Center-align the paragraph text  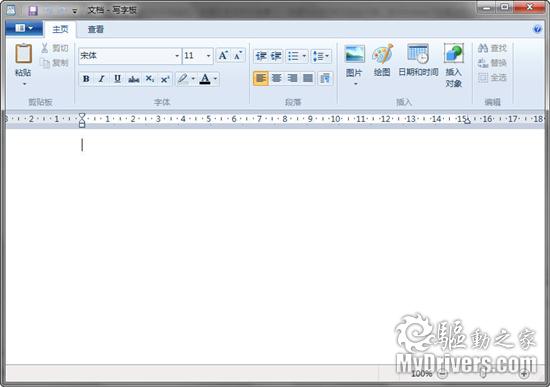click(x=276, y=78)
